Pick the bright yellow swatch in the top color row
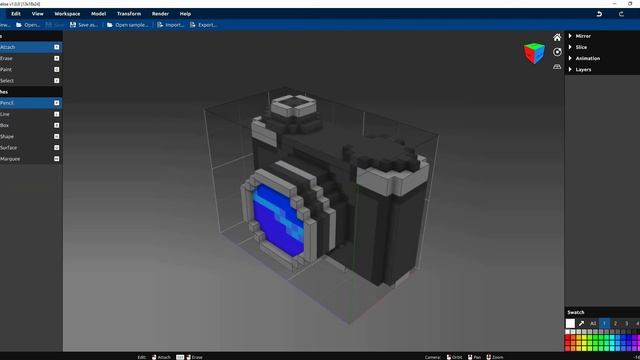Image resolution: width=640 pixels, height=360 pixels. pos(584,338)
